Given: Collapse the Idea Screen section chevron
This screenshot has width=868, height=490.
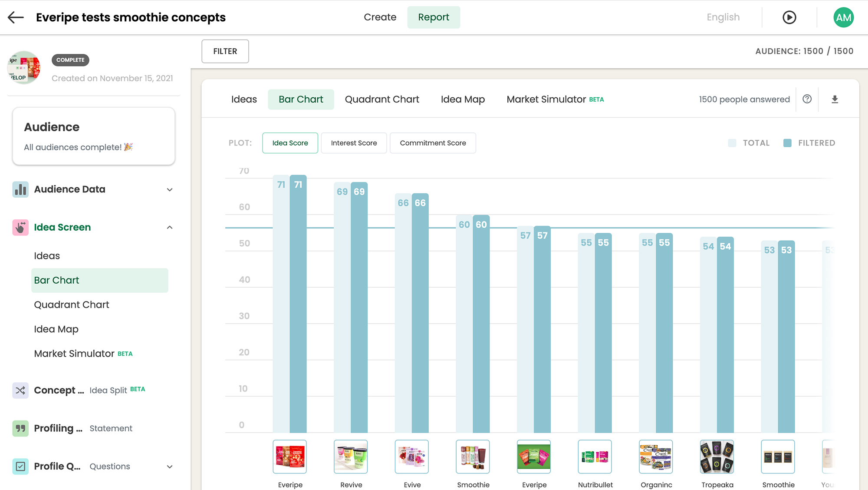Looking at the screenshot, I should coord(170,227).
